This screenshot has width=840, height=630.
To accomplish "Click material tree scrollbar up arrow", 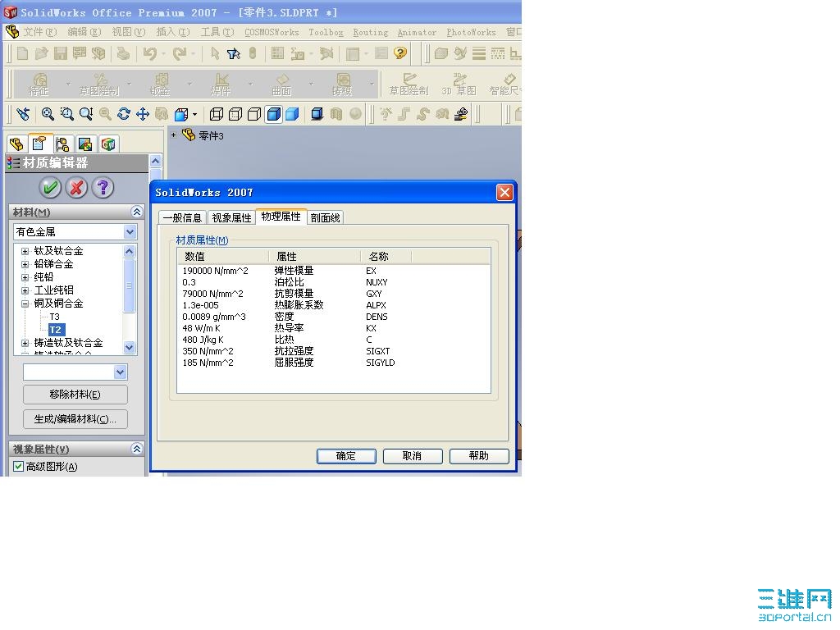I will (129, 251).
